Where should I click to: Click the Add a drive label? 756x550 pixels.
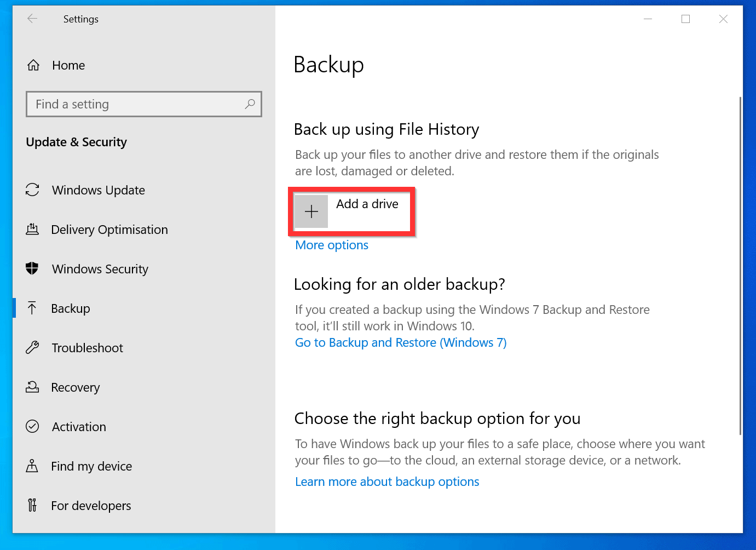tap(367, 204)
